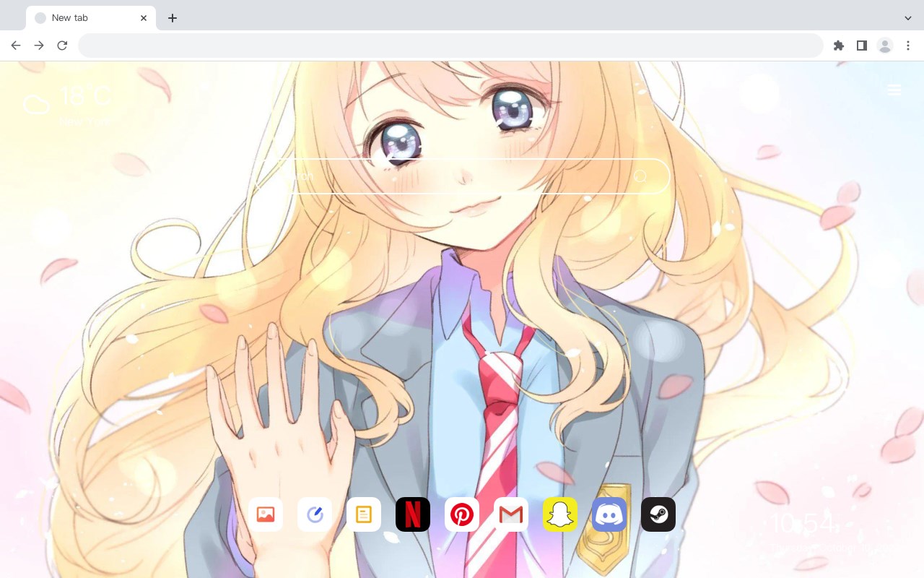Click the search magnifier icon in the search box

[640, 176]
